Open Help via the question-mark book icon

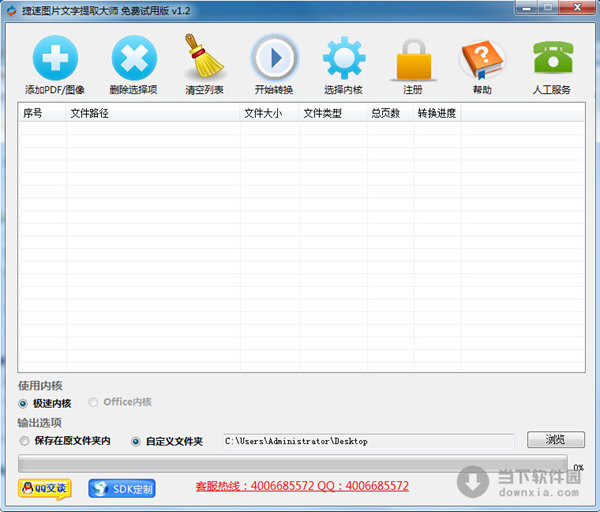(483, 59)
